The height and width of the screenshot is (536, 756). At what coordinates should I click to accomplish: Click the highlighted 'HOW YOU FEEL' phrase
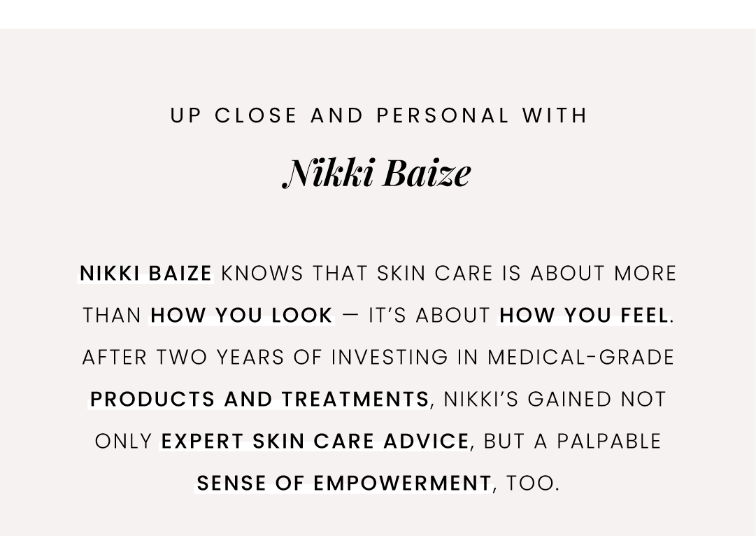tap(584, 316)
